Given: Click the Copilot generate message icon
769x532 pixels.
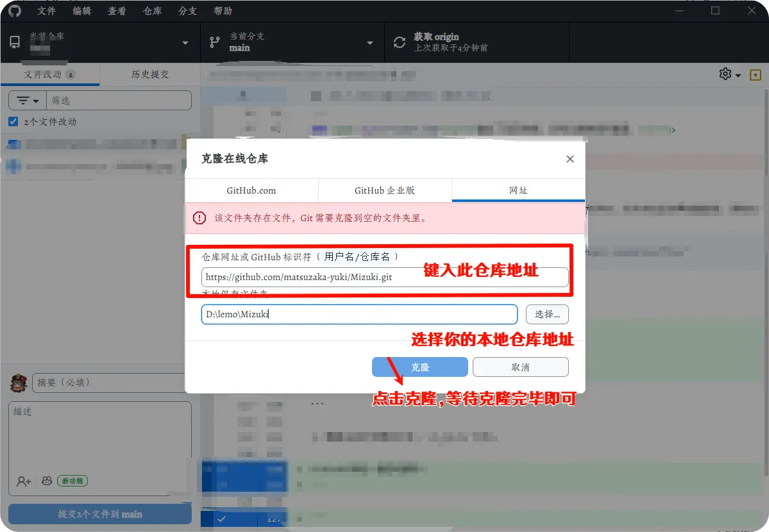Looking at the screenshot, I should [x=47, y=481].
